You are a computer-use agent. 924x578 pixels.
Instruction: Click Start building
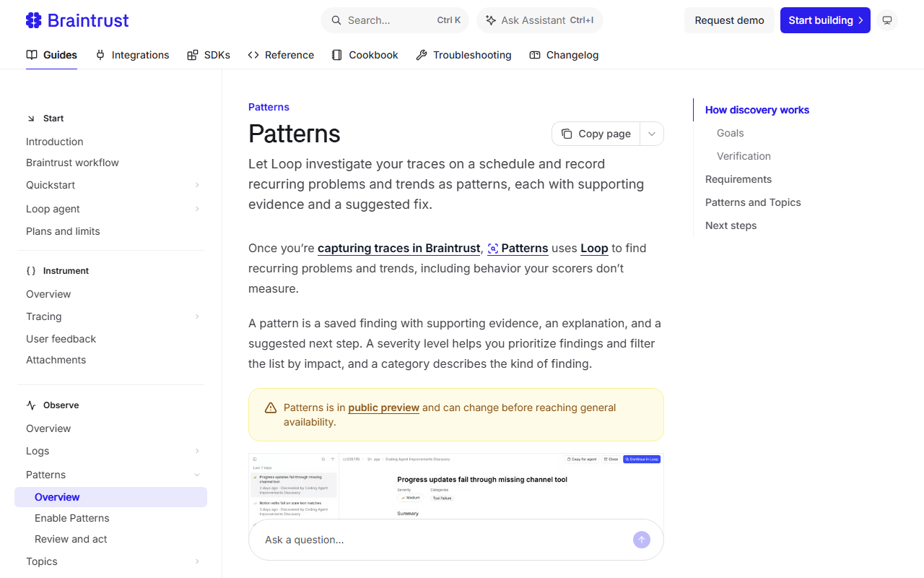(x=825, y=20)
